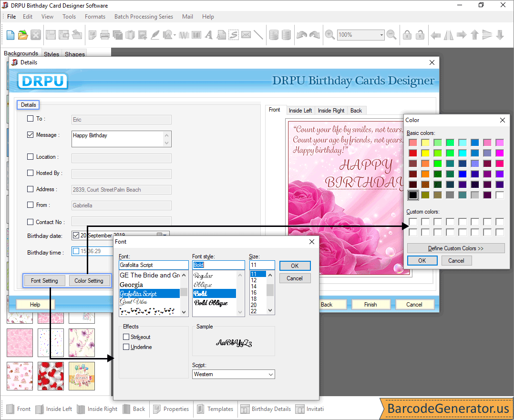
Task: Click the barcode tool icon
Action: tap(196, 35)
